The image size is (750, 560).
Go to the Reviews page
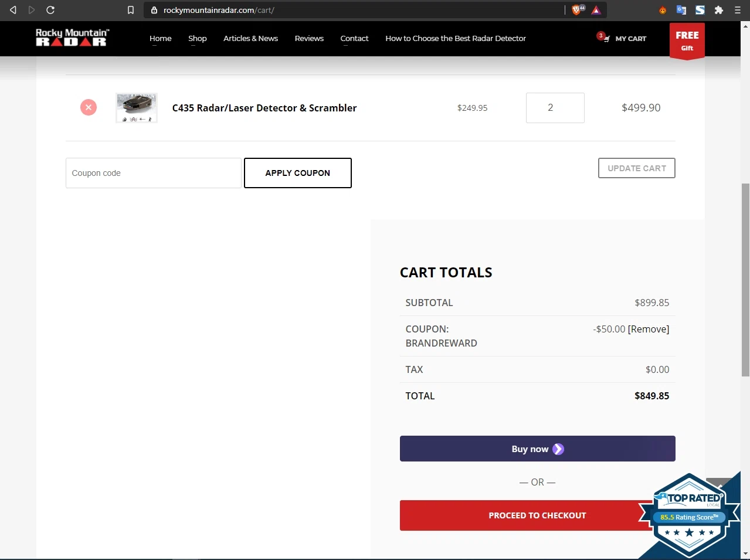[309, 38]
